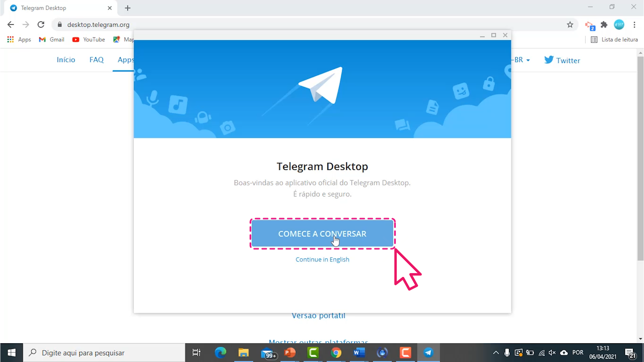Screen dimensions: 644x362
Task: Launch Microsoft Edge from taskbar
Action: 220,353
